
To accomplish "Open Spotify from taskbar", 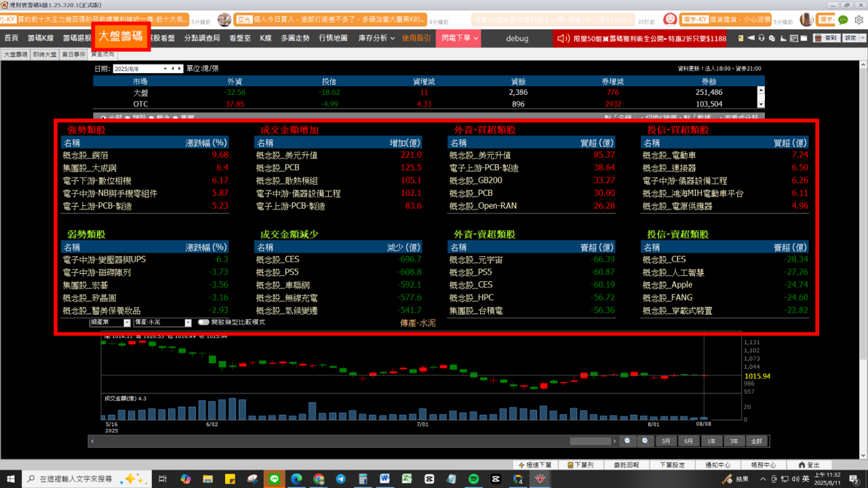I will [473, 479].
